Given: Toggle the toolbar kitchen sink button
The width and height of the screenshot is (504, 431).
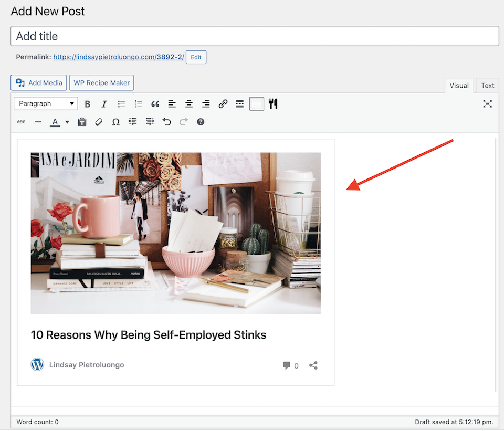Looking at the screenshot, I should point(256,104).
